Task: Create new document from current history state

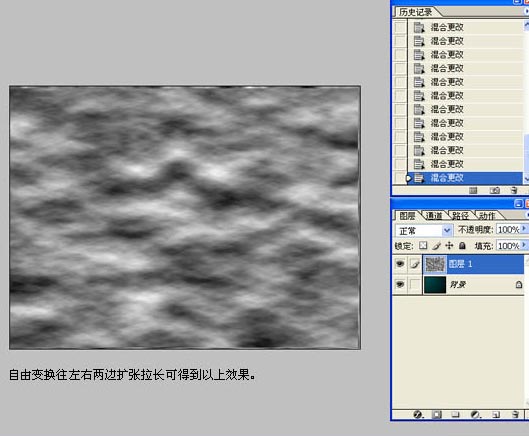Action: point(473,191)
